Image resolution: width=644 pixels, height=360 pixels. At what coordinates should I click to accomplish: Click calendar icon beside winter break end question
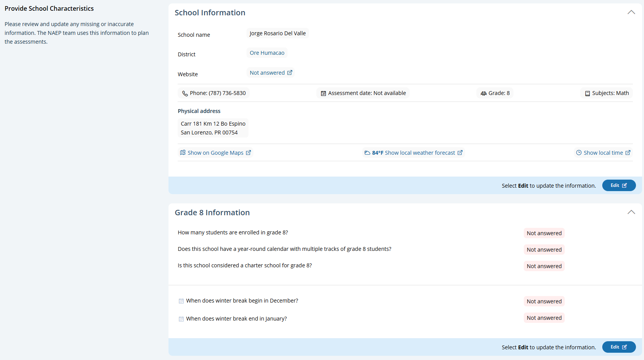pos(181,319)
